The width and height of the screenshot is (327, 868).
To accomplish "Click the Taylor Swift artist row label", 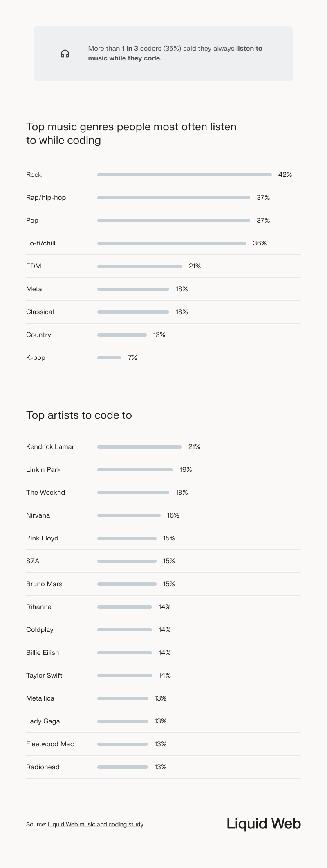I will tap(44, 676).
